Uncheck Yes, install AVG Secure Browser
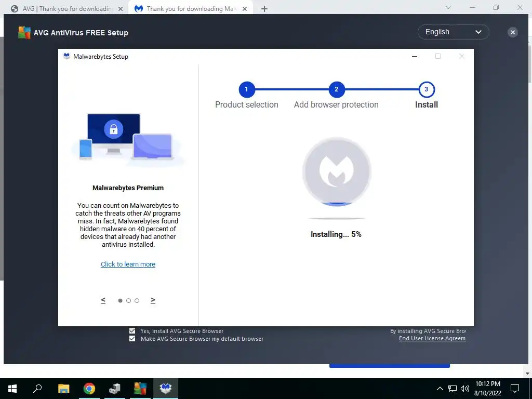532x399 pixels. (132, 331)
